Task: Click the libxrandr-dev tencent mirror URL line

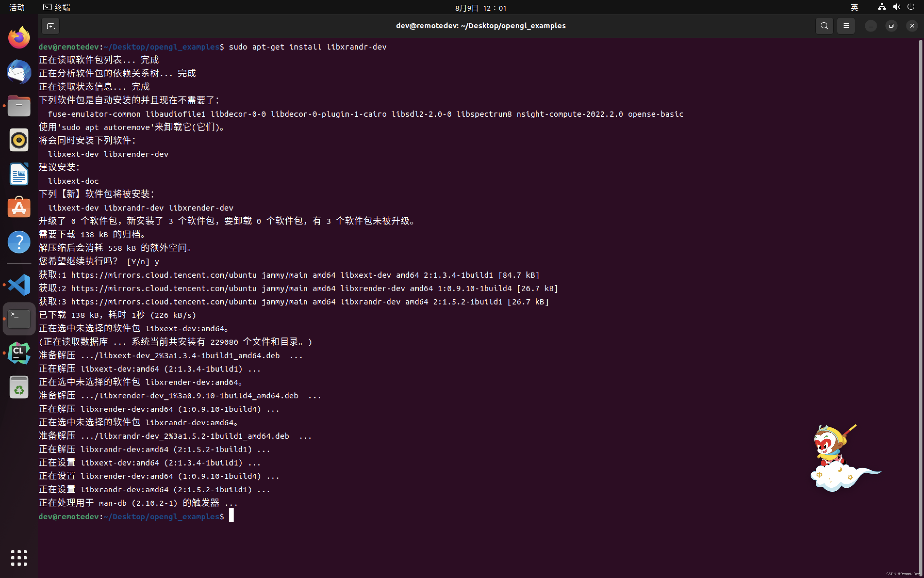Action: point(294,302)
